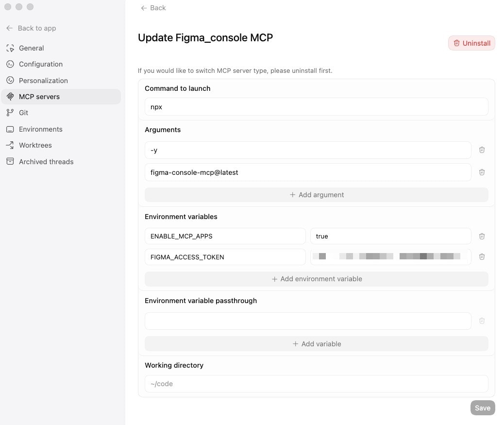Click the trash icon beside ENABLE_MCP_APPS
504x425 pixels.
[x=482, y=236]
